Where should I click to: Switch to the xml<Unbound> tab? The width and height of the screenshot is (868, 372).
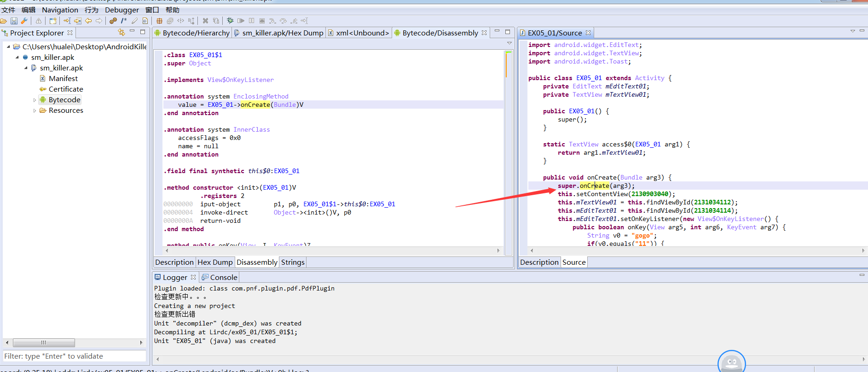tap(359, 33)
